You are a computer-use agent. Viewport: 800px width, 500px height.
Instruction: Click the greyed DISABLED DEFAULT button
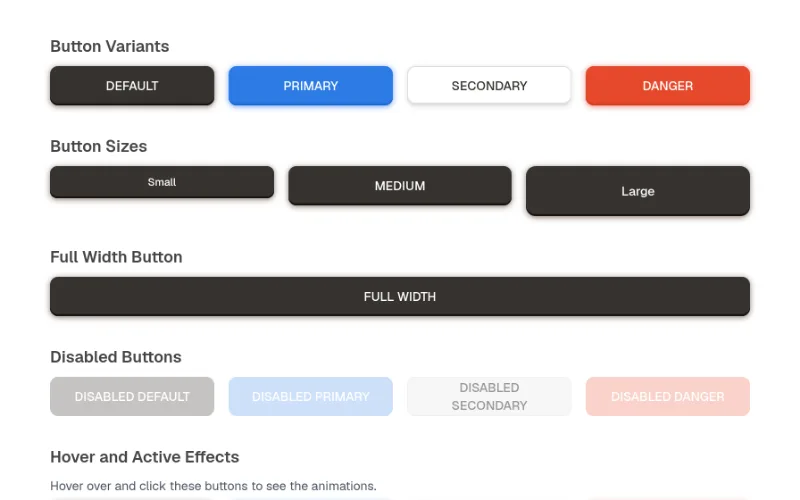pos(132,396)
